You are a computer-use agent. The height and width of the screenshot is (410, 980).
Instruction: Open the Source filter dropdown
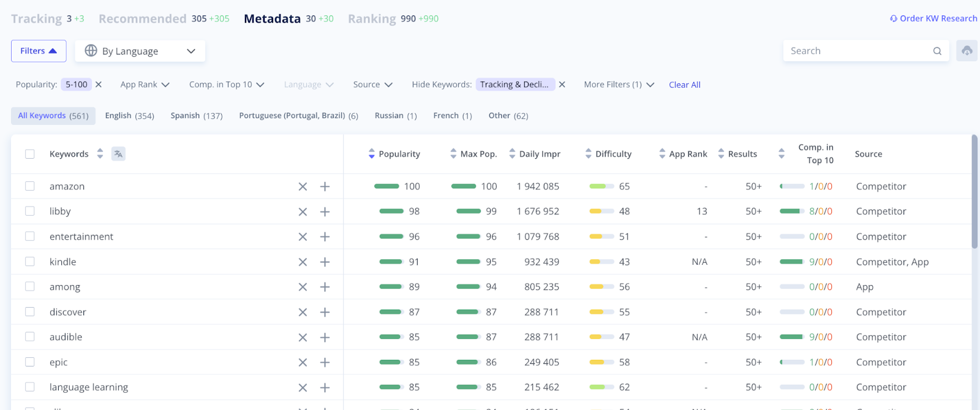click(372, 85)
